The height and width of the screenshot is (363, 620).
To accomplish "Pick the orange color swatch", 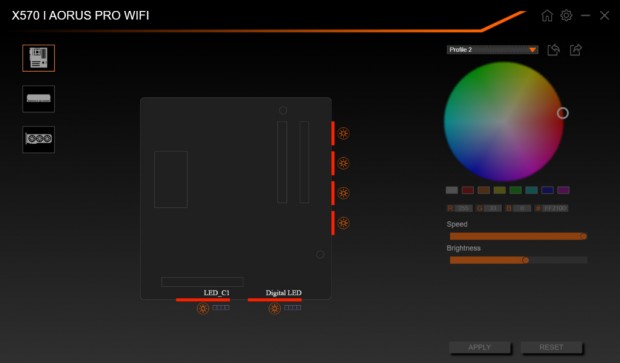I will [484, 190].
